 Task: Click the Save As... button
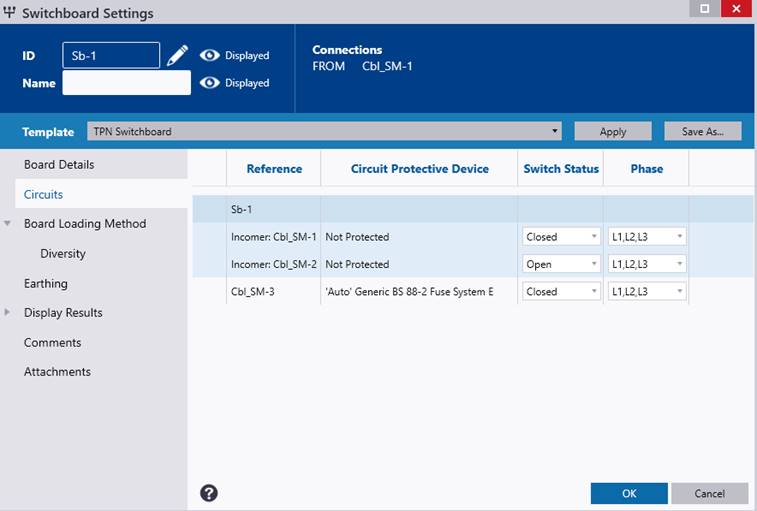tap(702, 131)
